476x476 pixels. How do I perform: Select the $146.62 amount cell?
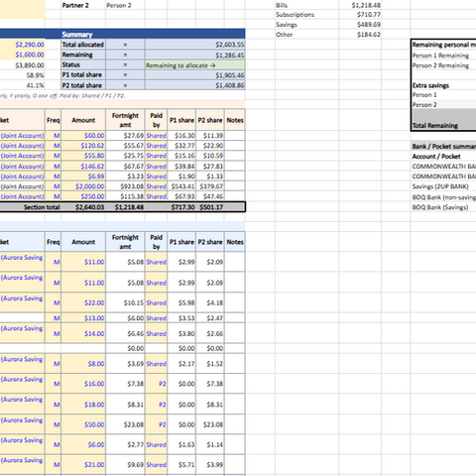[x=83, y=166]
